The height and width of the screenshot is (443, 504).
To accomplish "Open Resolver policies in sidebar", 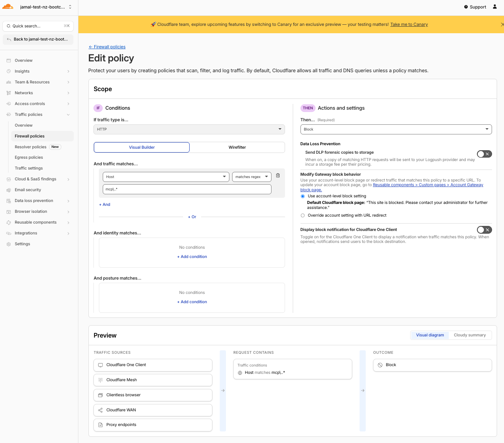I will (31, 147).
